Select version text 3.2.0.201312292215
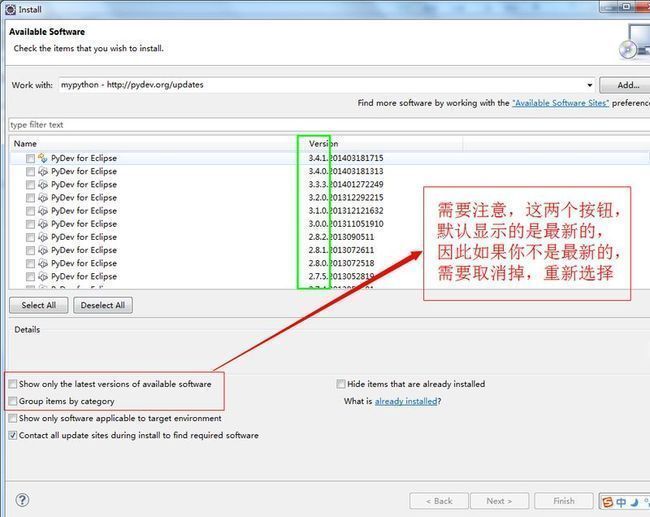Viewport: 650px width, 517px height. (346, 197)
